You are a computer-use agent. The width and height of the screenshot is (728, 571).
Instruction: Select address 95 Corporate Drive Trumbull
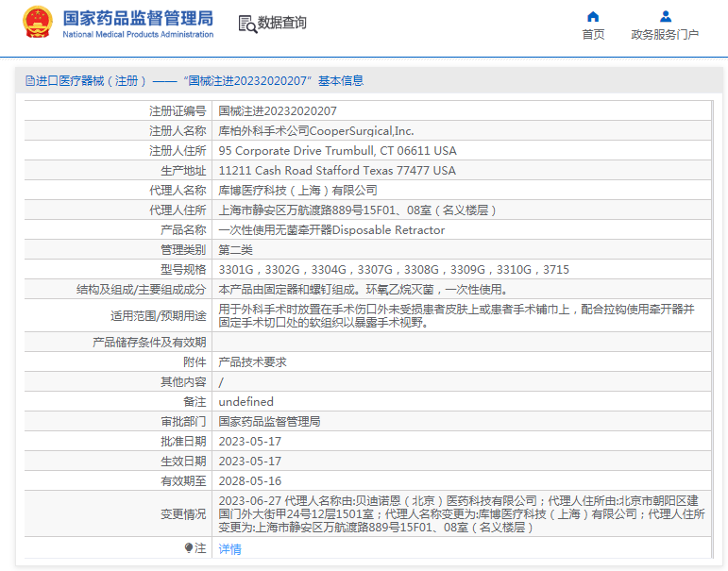337,151
